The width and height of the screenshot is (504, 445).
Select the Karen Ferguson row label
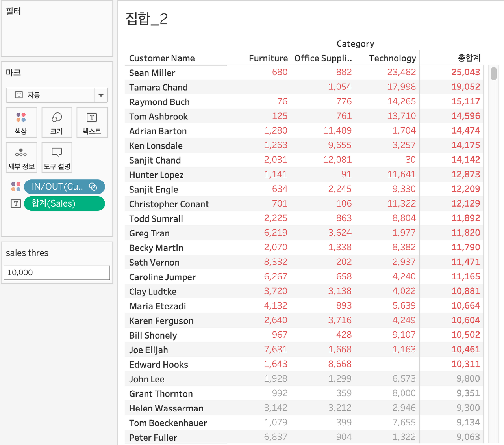coord(161,321)
